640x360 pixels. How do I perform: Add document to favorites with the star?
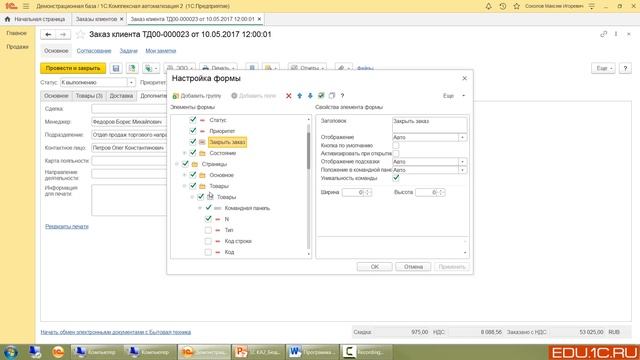pyautogui.click(x=80, y=35)
